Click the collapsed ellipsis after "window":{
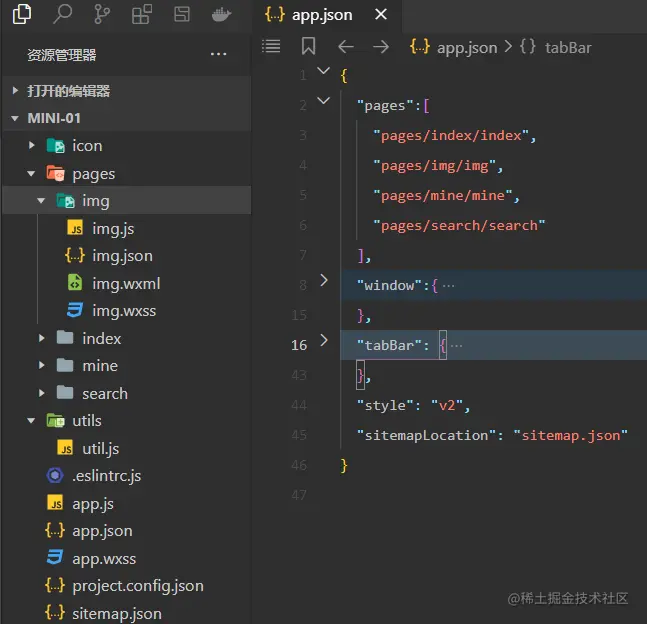The image size is (647, 624). tap(449, 286)
